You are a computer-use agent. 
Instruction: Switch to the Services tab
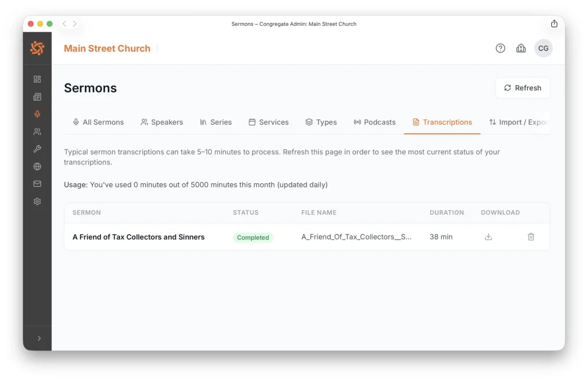pos(269,122)
